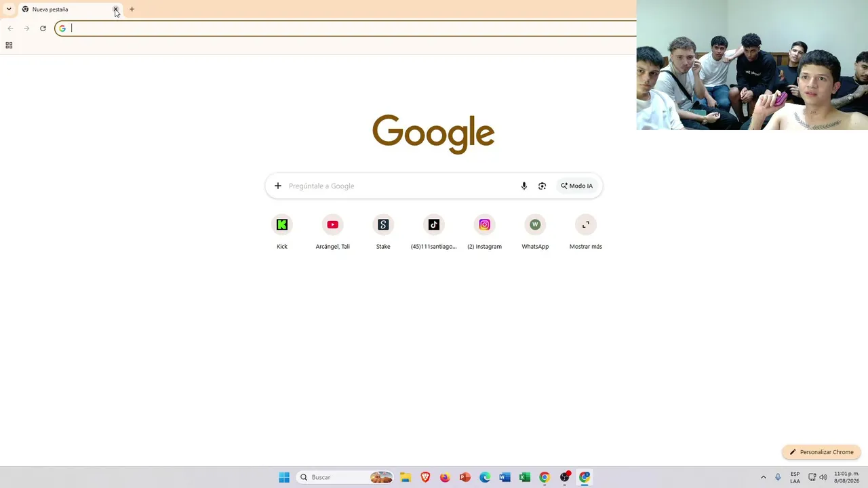Open File Explorer from the taskbar
The height and width of the screenshot is (488, 868).
[x=406, y=477]
